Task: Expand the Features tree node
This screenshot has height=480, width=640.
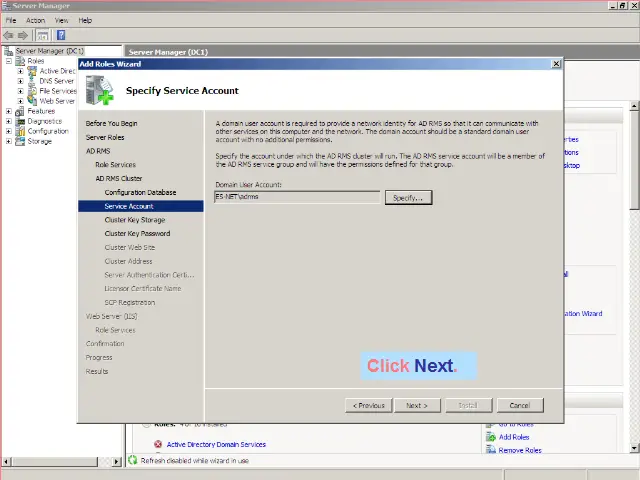Action: [x=9, y=111]
